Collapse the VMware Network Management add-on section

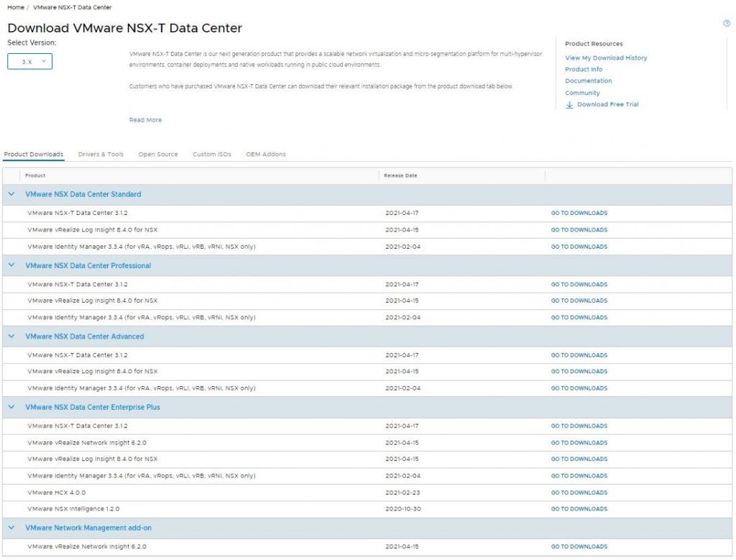11,528
